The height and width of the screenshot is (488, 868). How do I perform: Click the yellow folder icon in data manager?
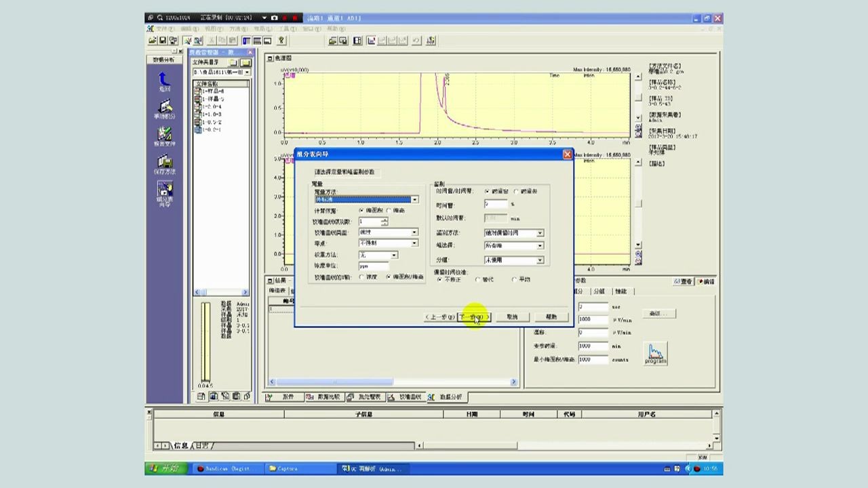click(x=245, y=62)
